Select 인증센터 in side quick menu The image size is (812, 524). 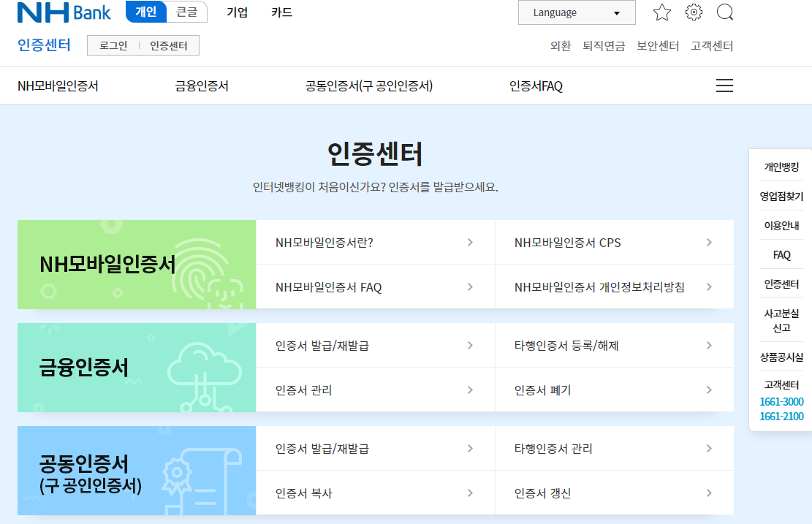click(781, 284)
